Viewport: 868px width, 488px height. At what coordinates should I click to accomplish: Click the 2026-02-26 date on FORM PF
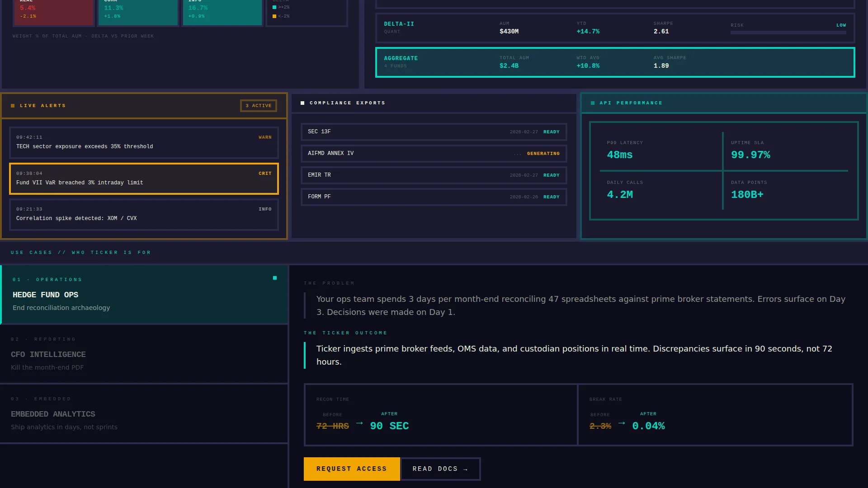tap(524, 197)
